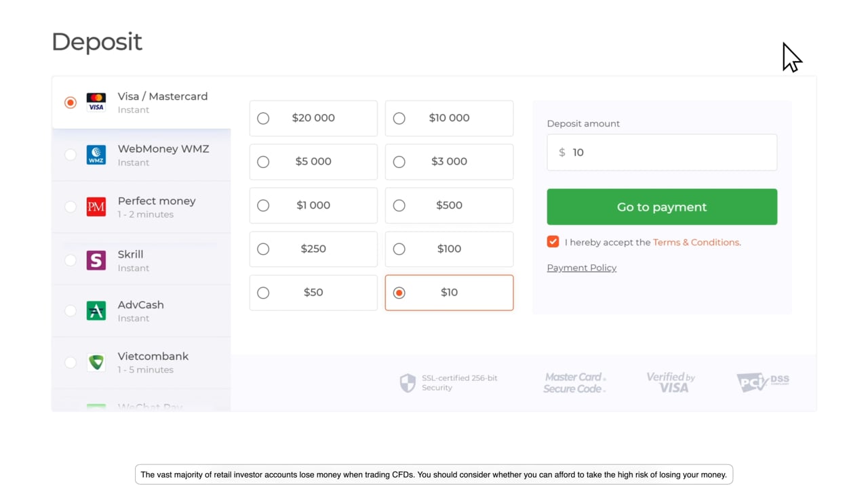The height and width of the screenshot is (488, 868).
Task: Click the AdvCash green icon
Action: 96,310
